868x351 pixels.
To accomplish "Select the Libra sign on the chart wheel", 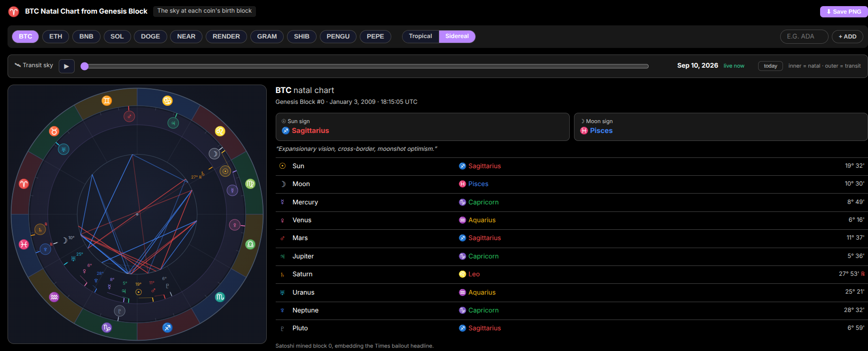I will (x=250, y=244).
